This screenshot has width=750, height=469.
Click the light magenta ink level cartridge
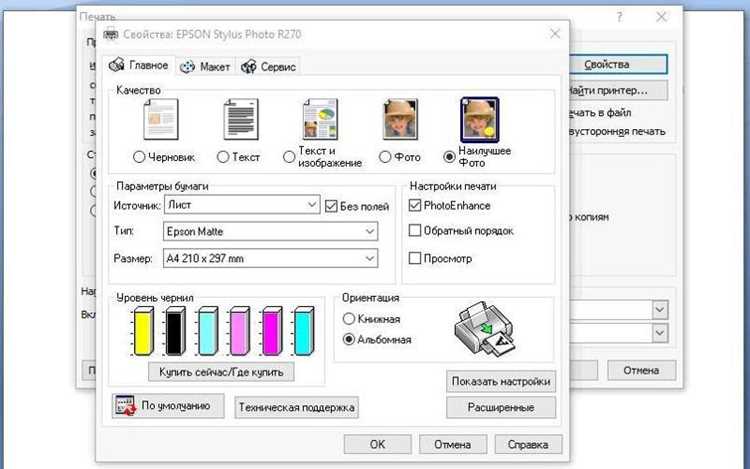pyautogui.click(x=239, y=331)
